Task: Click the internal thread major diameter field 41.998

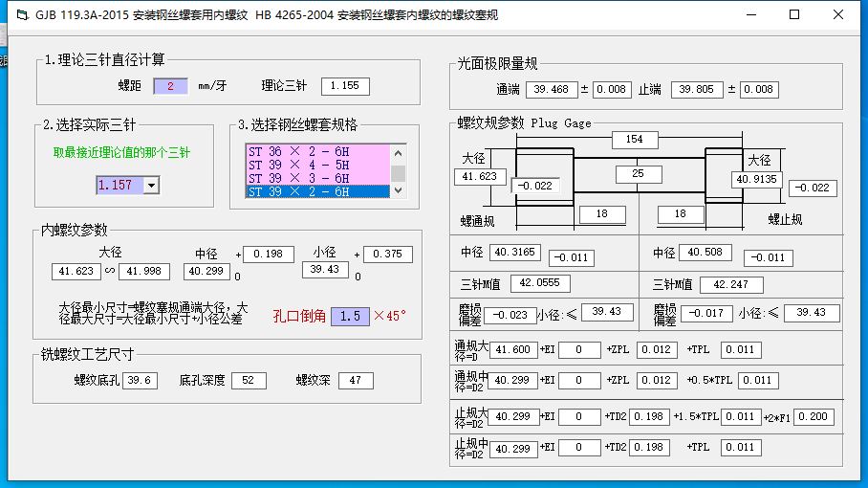Action: [x=144, y=271]
